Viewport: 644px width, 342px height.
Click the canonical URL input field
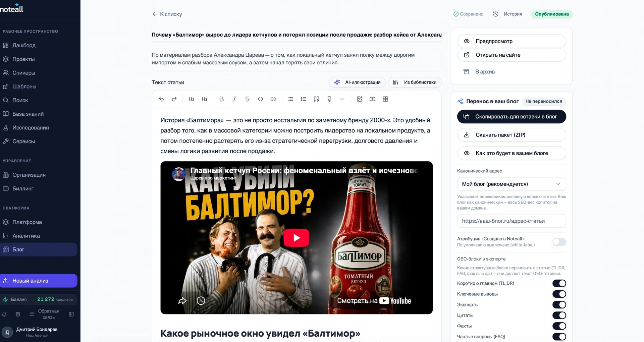coord(512,221)
